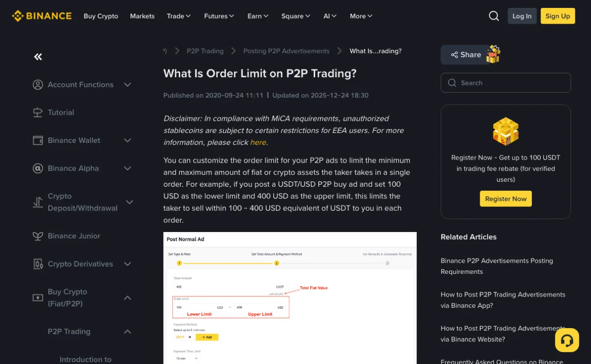Click the Crypto Deposit/Withdrawal icon
The width and height of the screenshot is (591, 364).
pos(38,202)
